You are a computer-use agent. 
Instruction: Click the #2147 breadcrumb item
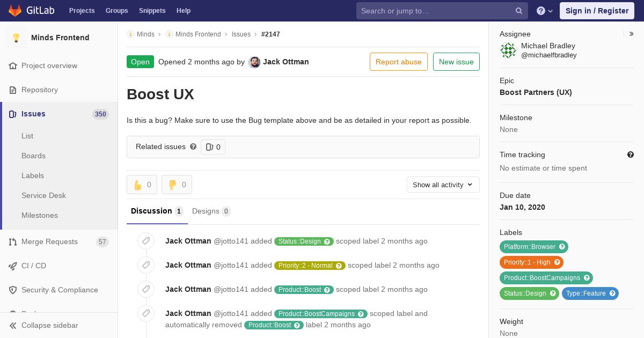270,34
